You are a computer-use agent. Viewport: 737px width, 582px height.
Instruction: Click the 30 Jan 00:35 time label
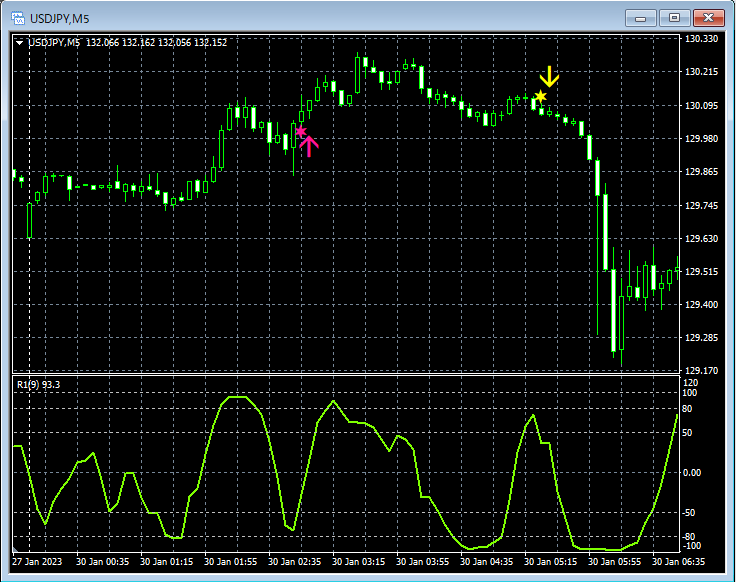pyautogui.click(x=102, y=561)
